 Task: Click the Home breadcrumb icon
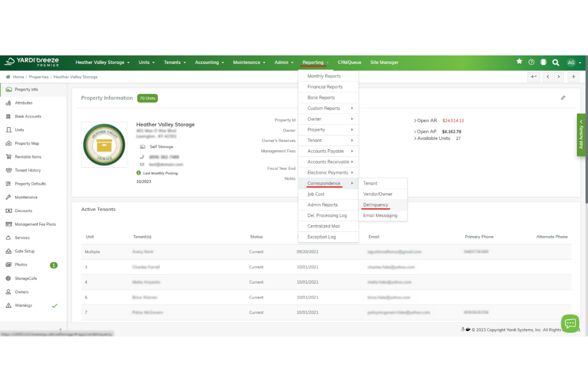[8, 77]
